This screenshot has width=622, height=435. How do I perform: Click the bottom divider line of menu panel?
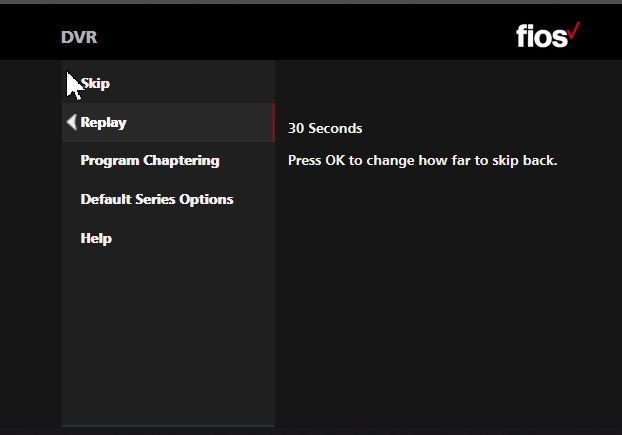point(169,426)
